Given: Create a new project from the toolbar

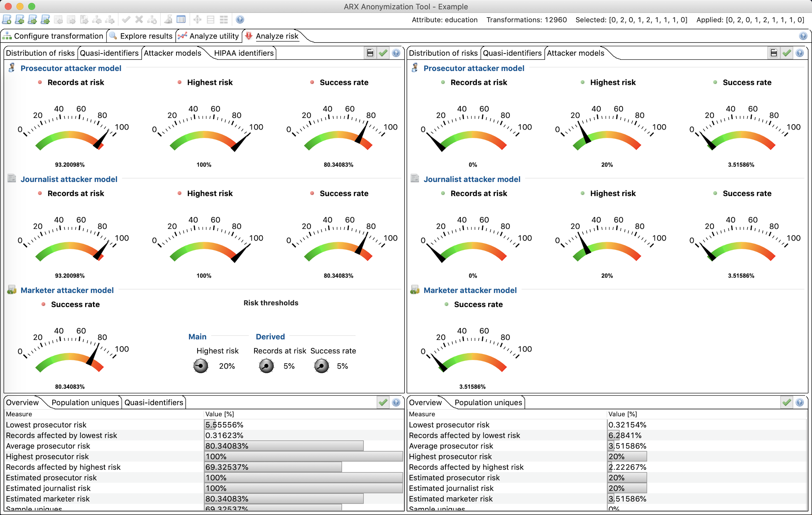Looking at the screenshot, I should (x=6, y=19).
